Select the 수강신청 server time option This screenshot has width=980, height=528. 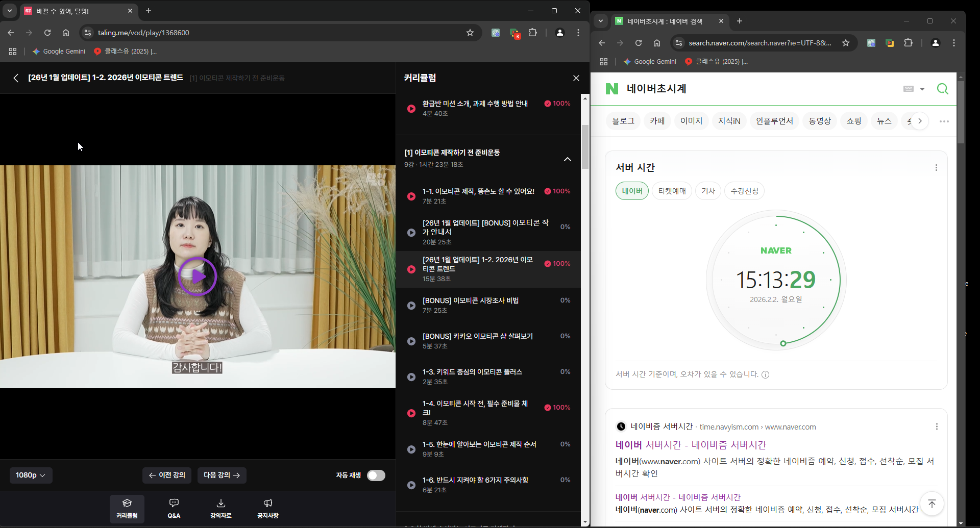coord(744,191)
